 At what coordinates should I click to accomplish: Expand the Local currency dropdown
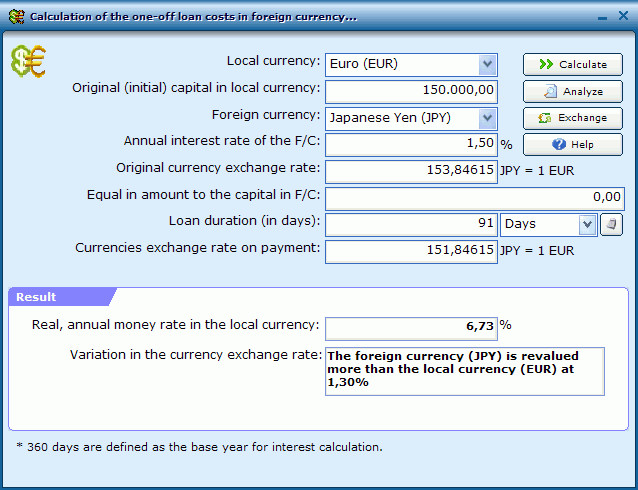click(x=487, y=64)
